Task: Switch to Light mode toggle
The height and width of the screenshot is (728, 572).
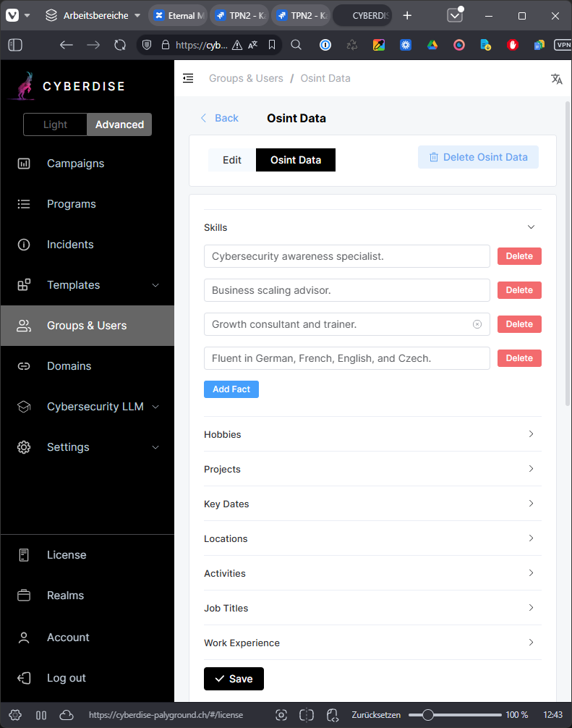Action: click(55, 124)
